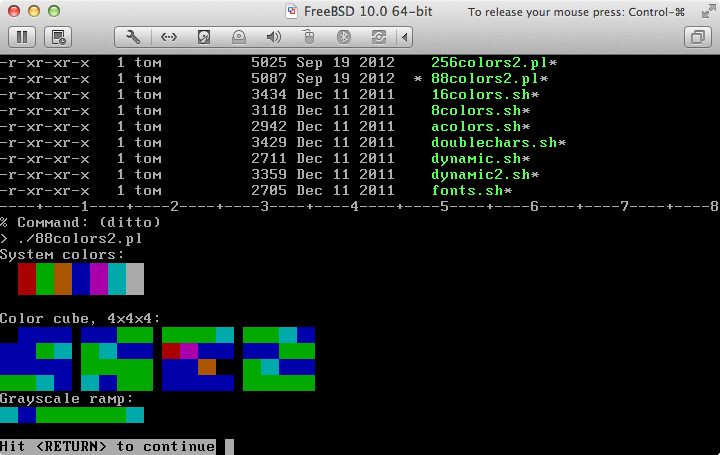This screenshot has height=455, width=720.
Task: Click the Hit RETURN to continue prompt
Action: 107,446
